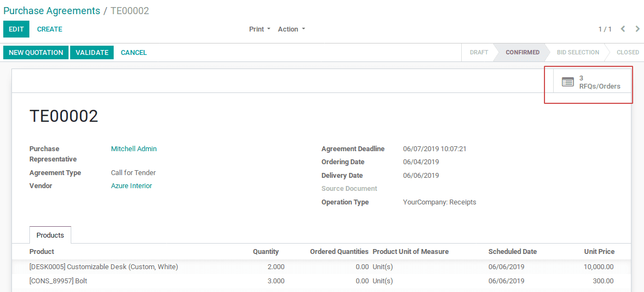Image resolution: width=644 pixels, height=292 pixels.
Task: Click NEW QUOTATION button
Action: [36, 53]
